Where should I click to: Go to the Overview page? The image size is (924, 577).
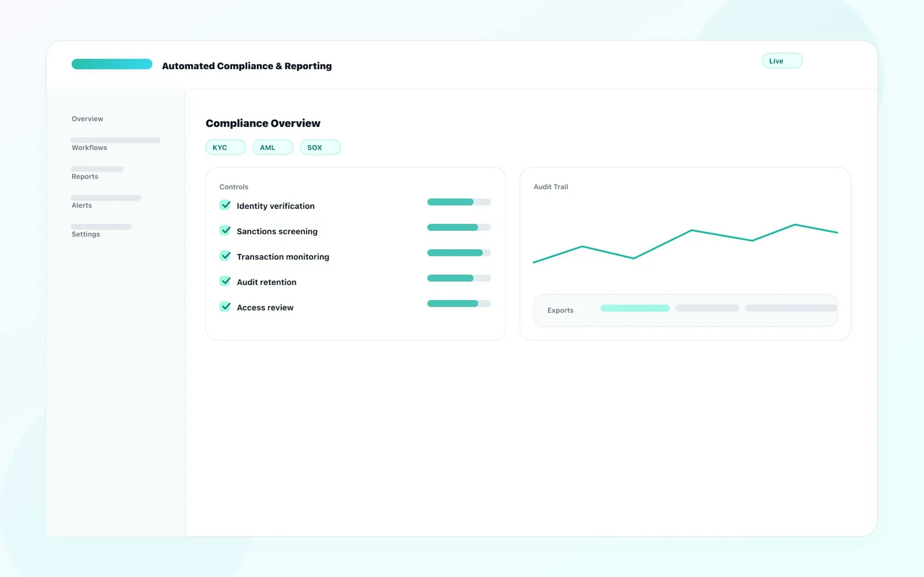[87, 118]
